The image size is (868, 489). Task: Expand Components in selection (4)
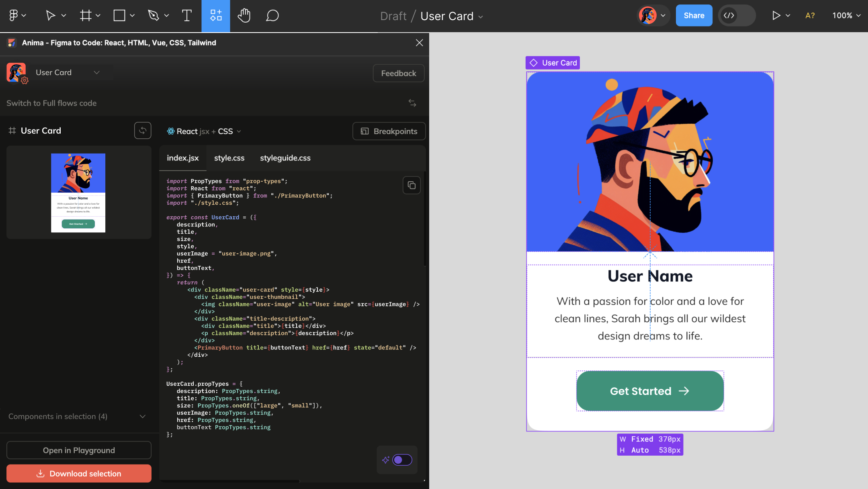(x=142, y=417)
